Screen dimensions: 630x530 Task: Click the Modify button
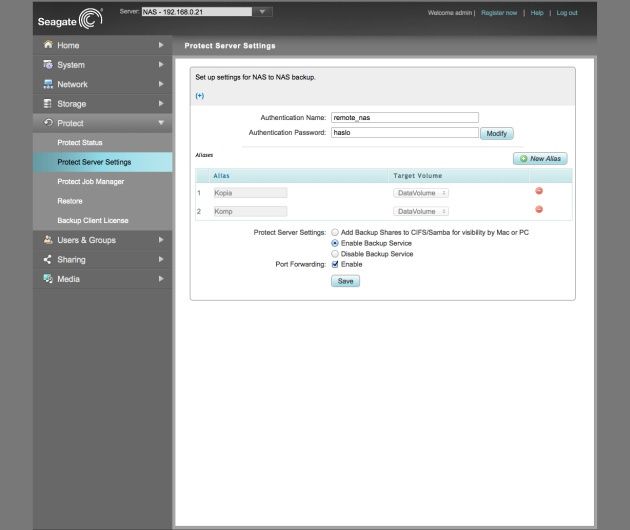(x=497, y=133)
